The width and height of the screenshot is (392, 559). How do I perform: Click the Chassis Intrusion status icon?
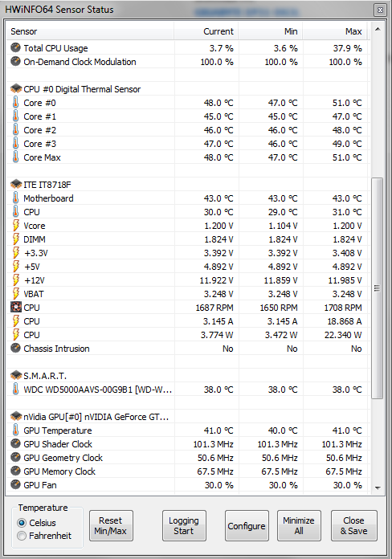coord(15,348)
